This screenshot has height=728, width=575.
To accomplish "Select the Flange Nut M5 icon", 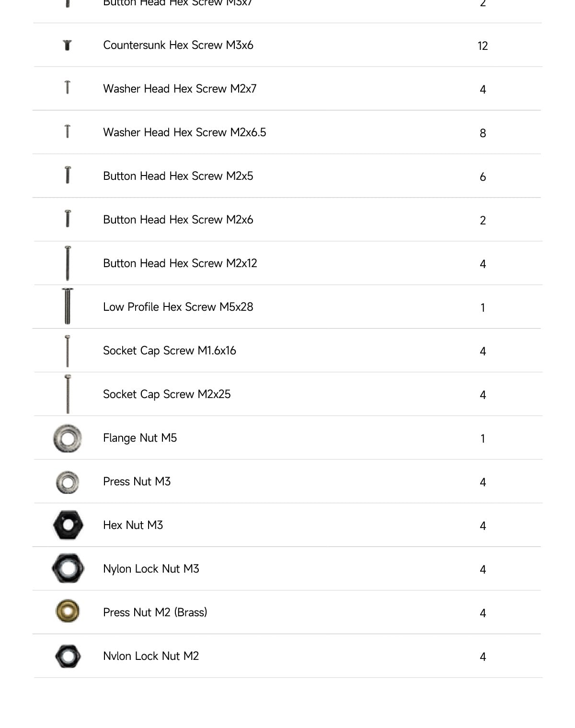I will pos(68,438).
